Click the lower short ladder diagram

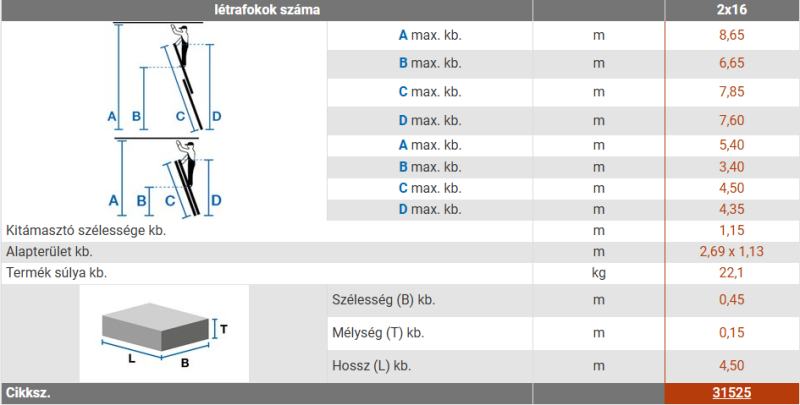(x=166, y=178)
